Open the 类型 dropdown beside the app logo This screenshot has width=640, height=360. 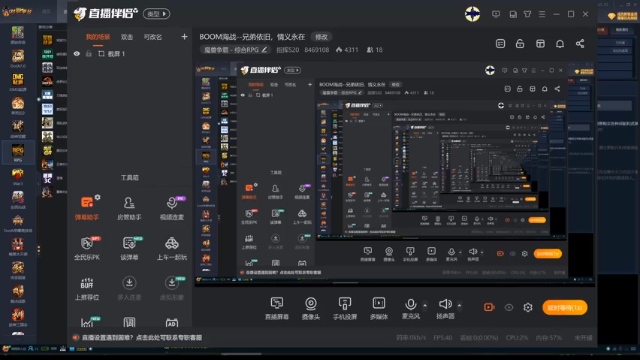tap(156, 14)
